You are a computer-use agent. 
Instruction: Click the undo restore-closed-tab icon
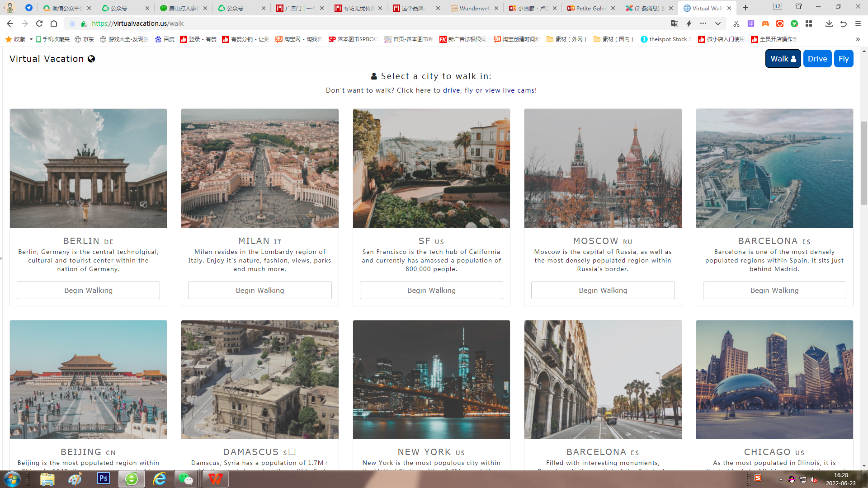point(844,23)
